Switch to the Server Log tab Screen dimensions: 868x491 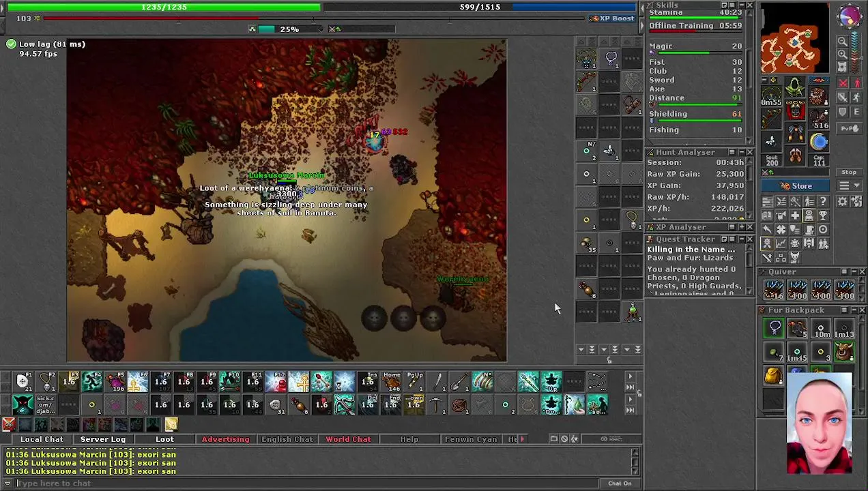(x=103, y=439)
